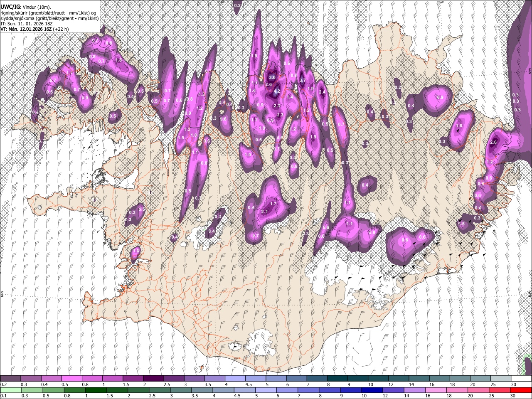Click the 1.7 value in the central snow patch
The height and width of the screenshot is (399, 532).
pos(273,204)
